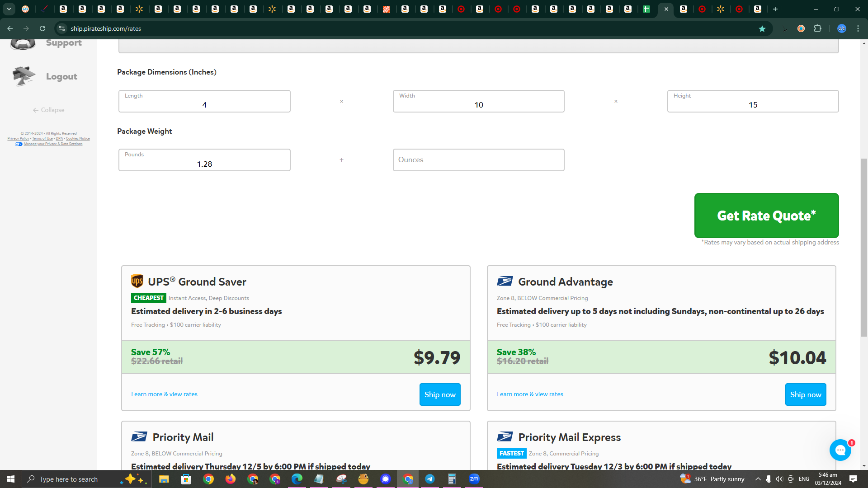
Task: Reload the current page
Action: point(42,28)
